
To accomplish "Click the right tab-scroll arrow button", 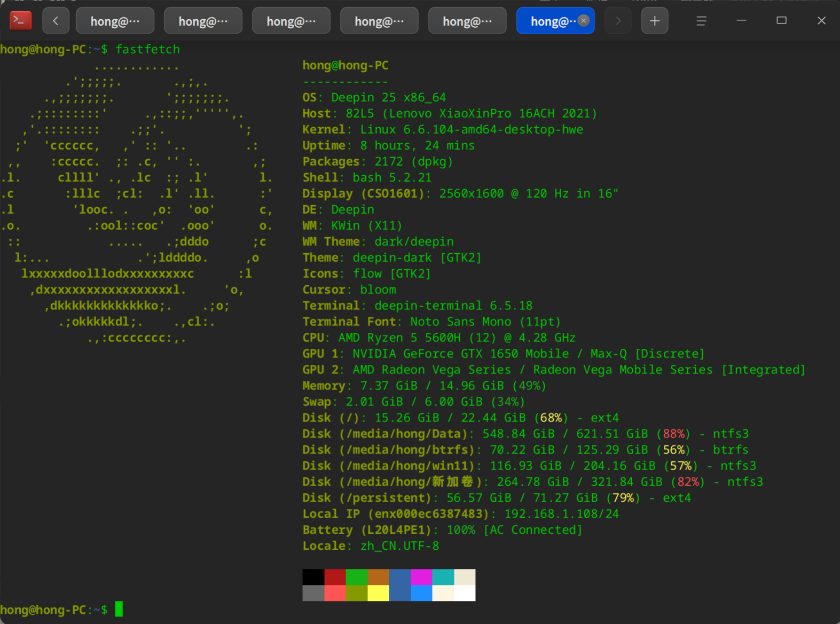I will tap(618, 21).
